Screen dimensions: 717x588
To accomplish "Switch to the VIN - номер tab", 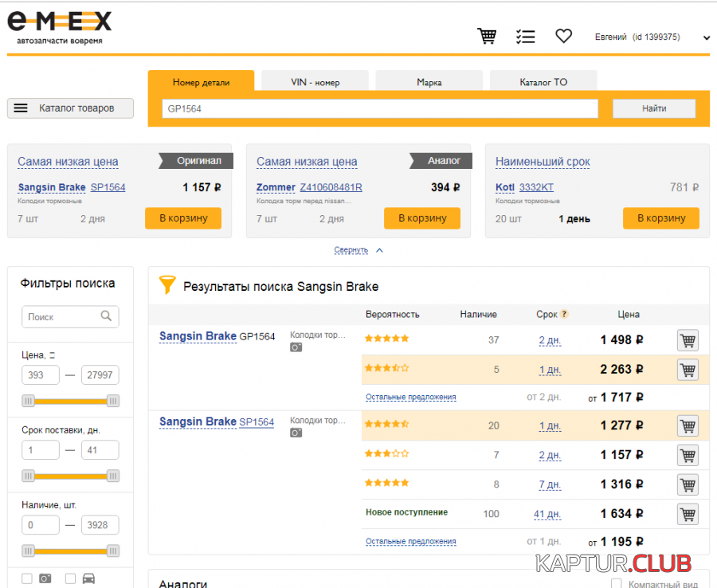I will pyautogui.click(x=315, y=82).
